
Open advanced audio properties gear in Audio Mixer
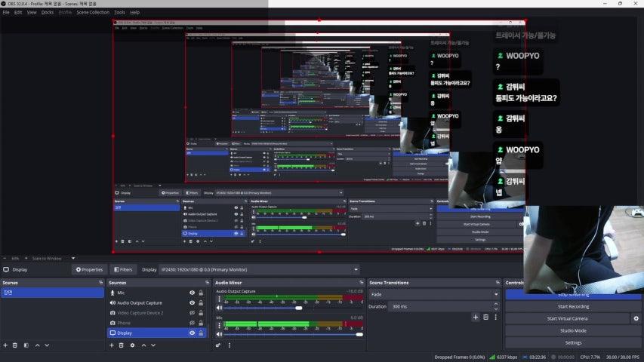coord(219,345)
